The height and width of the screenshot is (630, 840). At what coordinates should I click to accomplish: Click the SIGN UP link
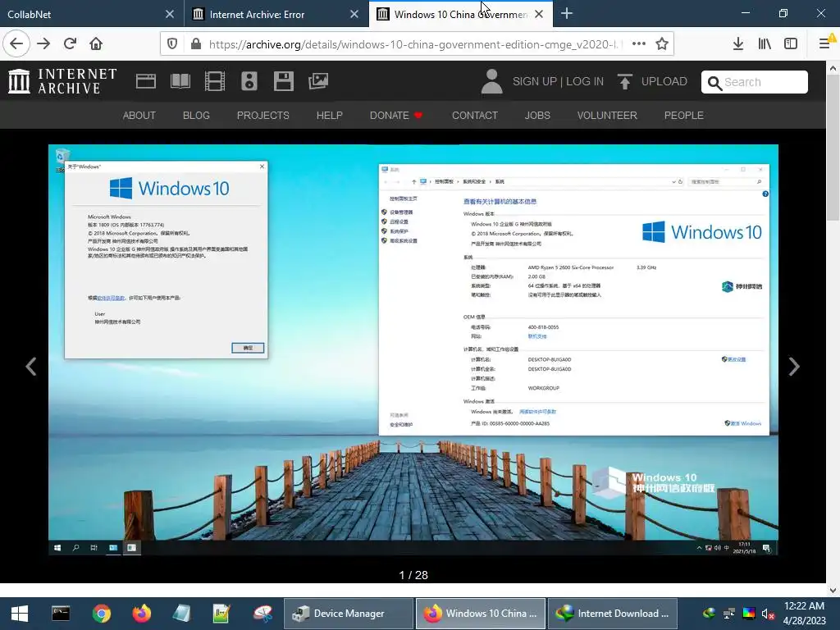[x=535, y=81]
